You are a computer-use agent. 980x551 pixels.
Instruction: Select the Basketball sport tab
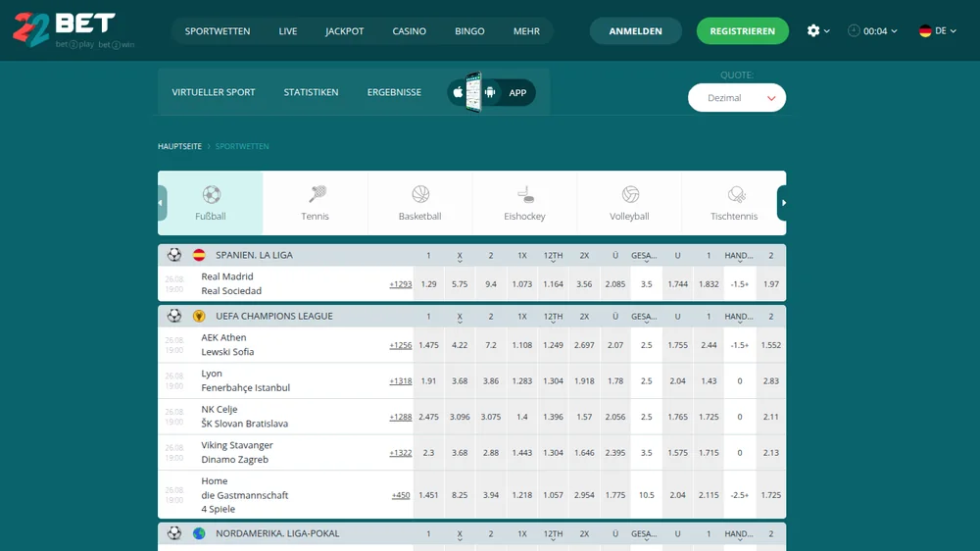pyautogui.click(x=420, y=203)
